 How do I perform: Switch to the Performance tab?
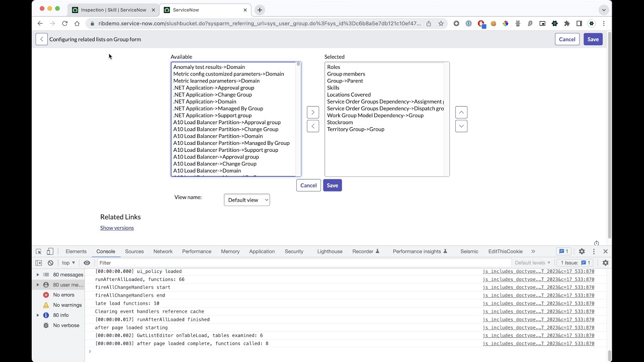tap(197, 251)
